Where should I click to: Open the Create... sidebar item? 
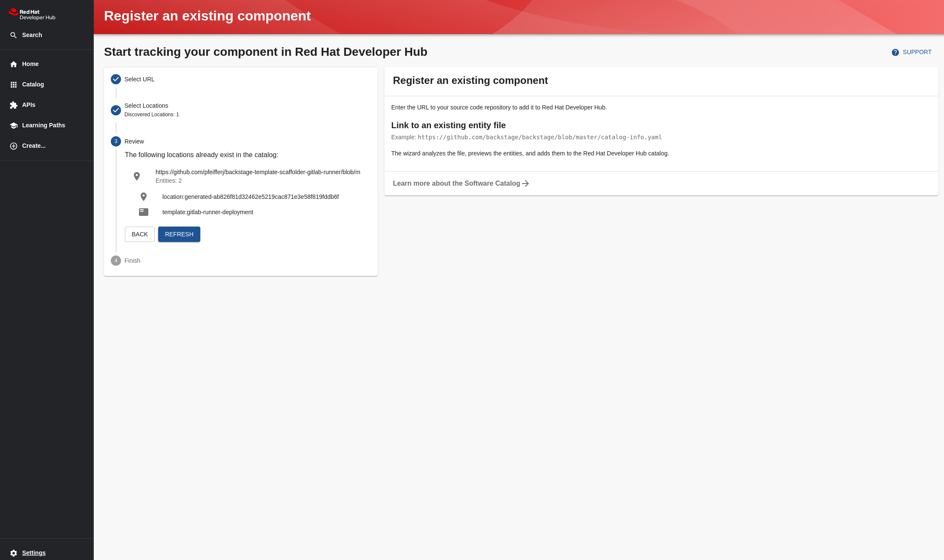coord(47,146)
